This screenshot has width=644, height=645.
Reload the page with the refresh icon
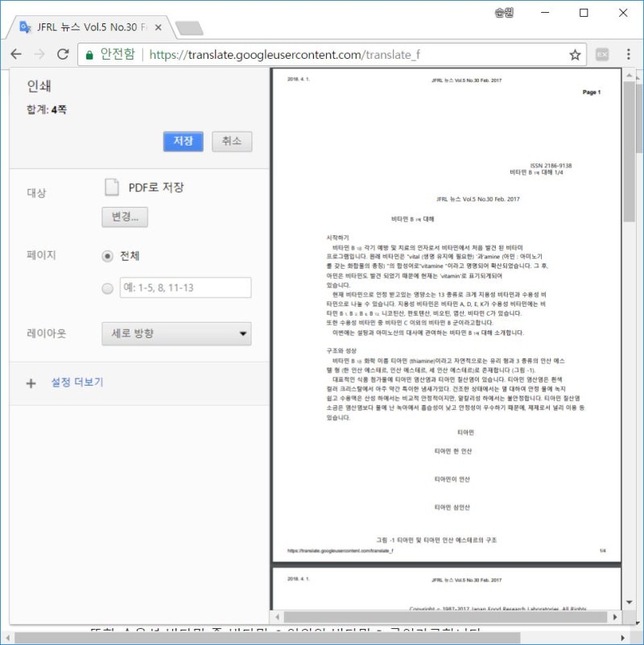click(63, 54)
